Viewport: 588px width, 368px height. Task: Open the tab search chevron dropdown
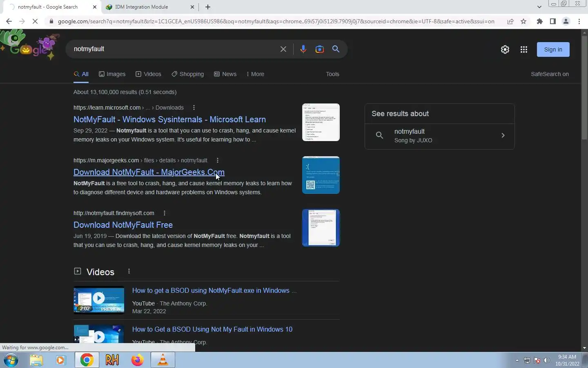(539, 7)
